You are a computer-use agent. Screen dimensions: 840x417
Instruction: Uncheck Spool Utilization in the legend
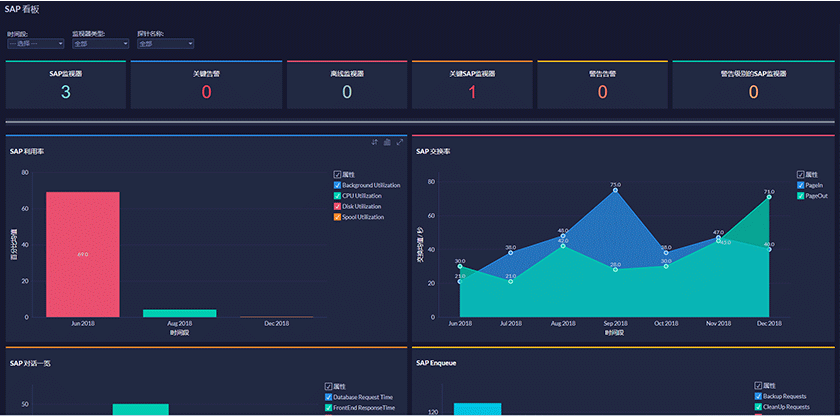pos(337,217)
